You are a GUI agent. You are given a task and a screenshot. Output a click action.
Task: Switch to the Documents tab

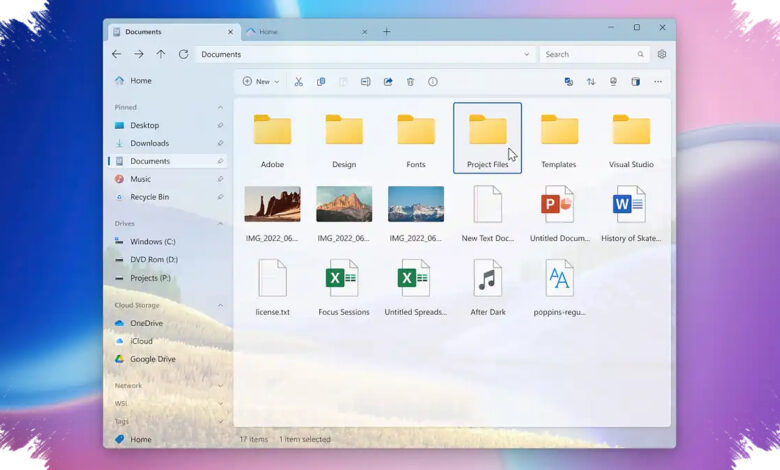173,32
